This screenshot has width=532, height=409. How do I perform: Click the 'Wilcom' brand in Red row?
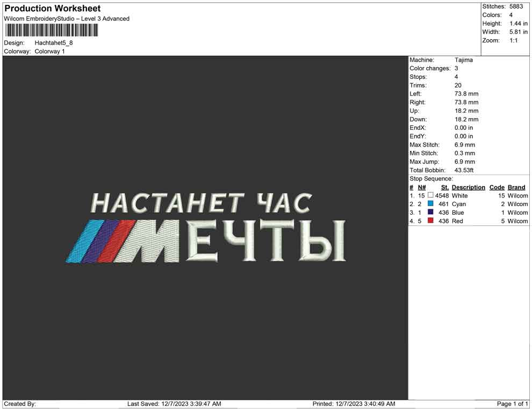click(517, 221)
